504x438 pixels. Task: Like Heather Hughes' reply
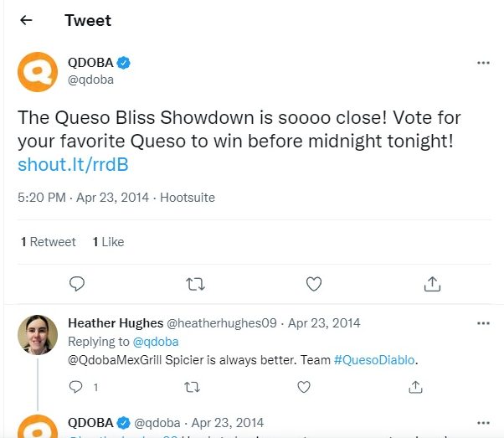303,387
